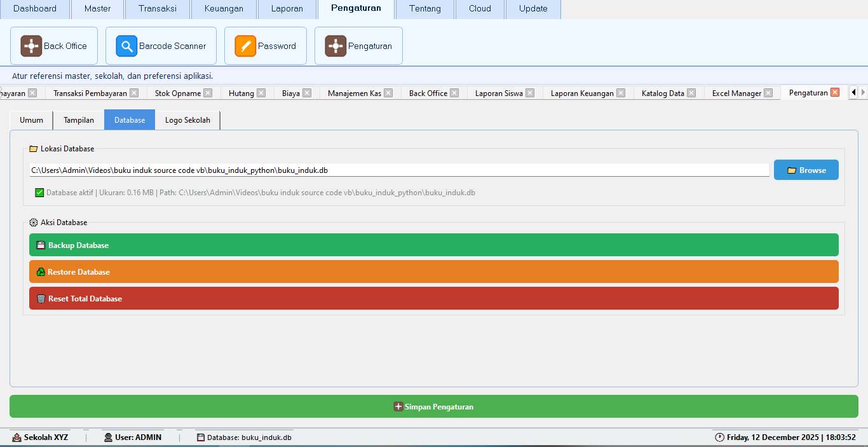868x447 pixels.
Task: Switch to the Tampilan settings tab
Action: (x=79, y=120)
